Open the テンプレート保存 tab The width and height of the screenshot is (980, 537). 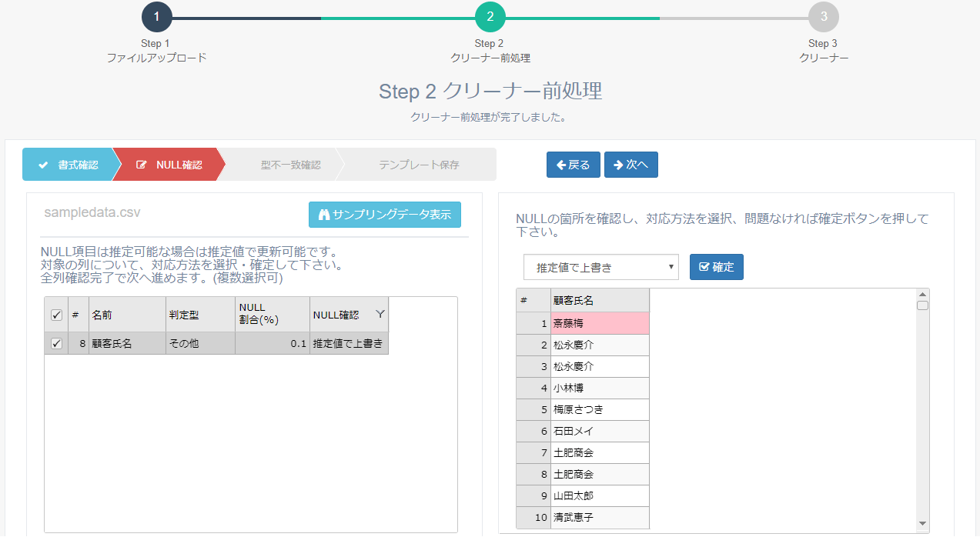418,165
